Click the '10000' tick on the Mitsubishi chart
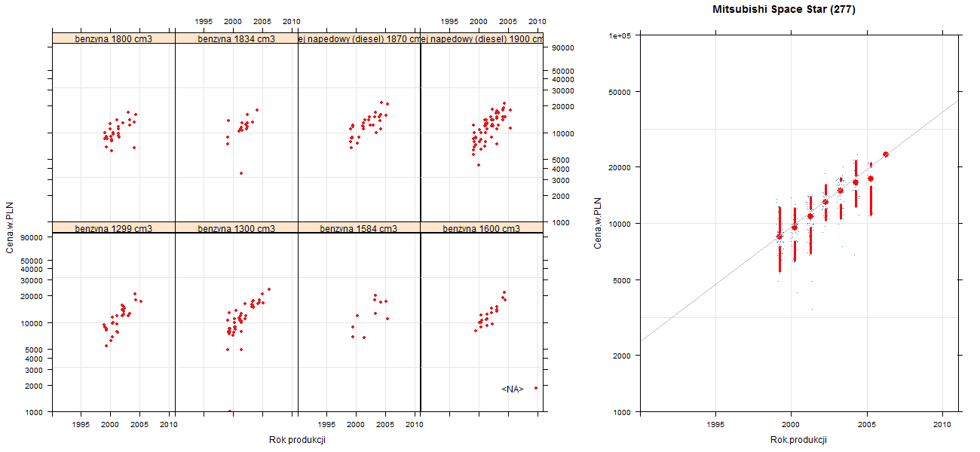Screen dimensions: 980x452 [x=621, y=224]
